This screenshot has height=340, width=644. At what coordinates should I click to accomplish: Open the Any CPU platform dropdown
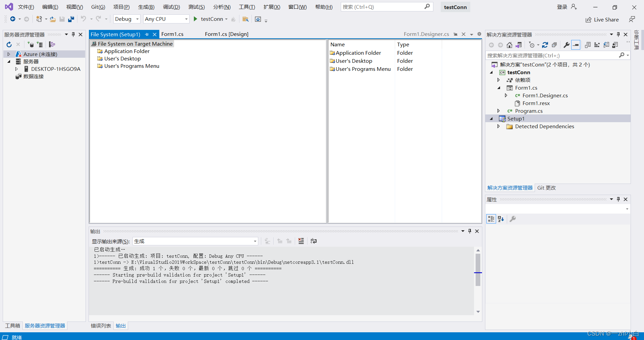pyautogui.click(x=166, y=19)
